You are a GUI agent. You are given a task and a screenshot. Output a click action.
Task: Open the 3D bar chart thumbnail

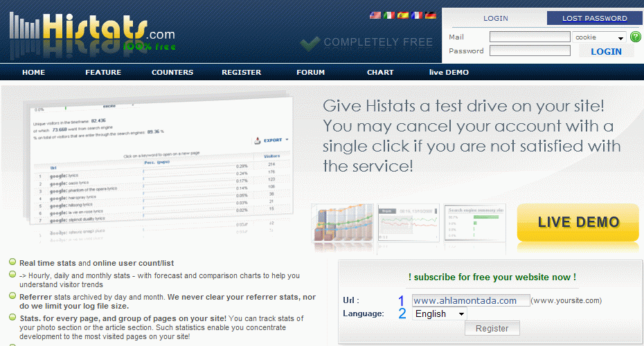click(343, 222)
